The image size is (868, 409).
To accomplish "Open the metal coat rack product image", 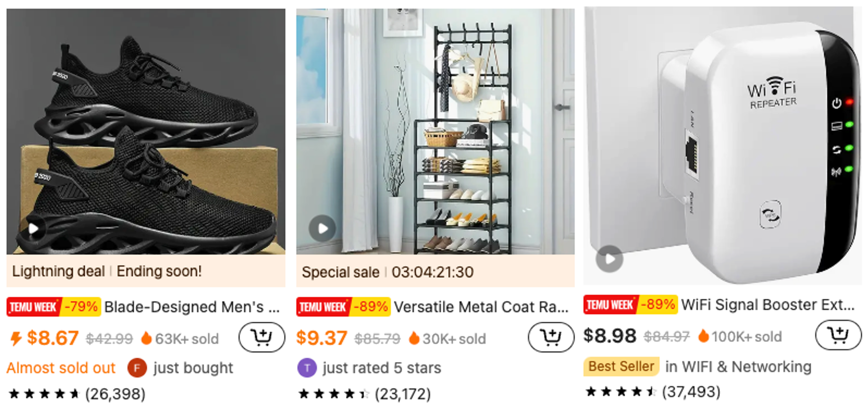I will coord(435,131).
